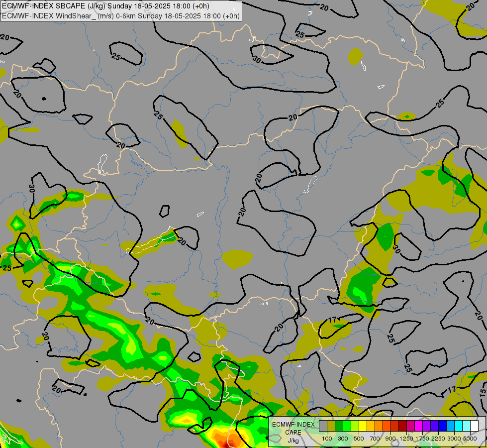Click the 2250 legend tick value
The width and height of the screenshot is (487, 448).
(x=438, y=439)
